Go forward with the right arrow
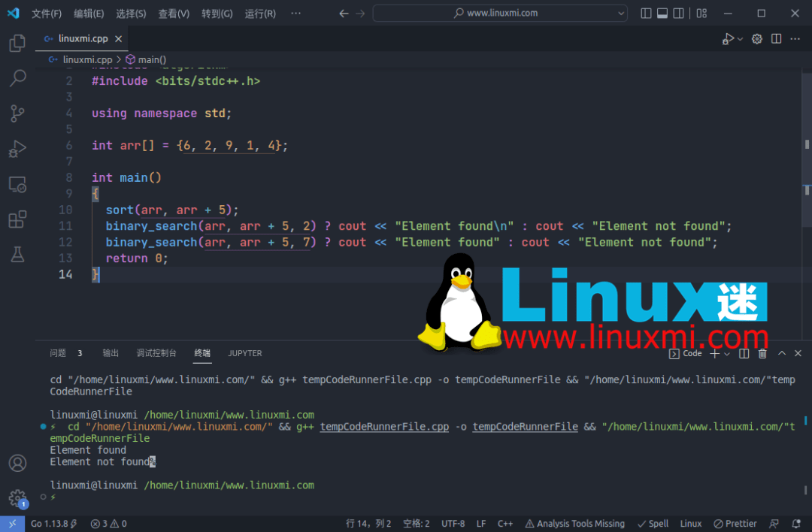Viewport: 812px width, 532px height. tap(360, 14)
